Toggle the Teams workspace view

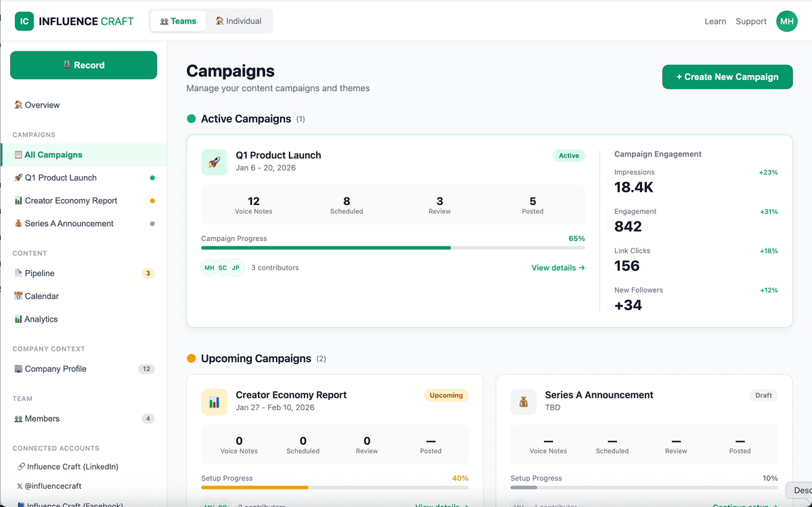click(178, 21)
